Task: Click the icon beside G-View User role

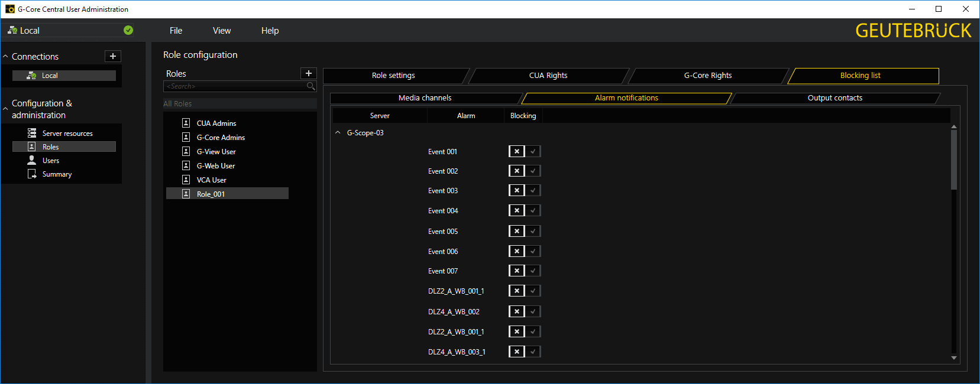Action: click(186, 151)
